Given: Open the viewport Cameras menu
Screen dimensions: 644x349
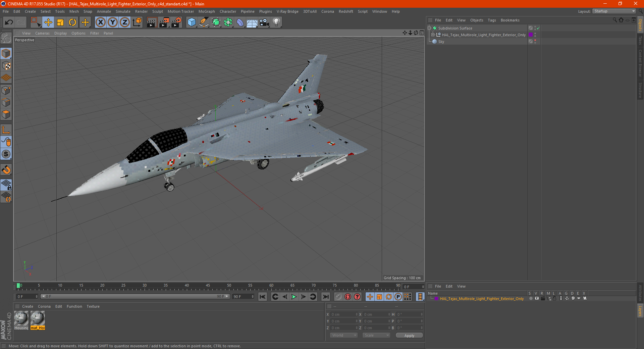Looking at the screenshot, I should 42,33.
